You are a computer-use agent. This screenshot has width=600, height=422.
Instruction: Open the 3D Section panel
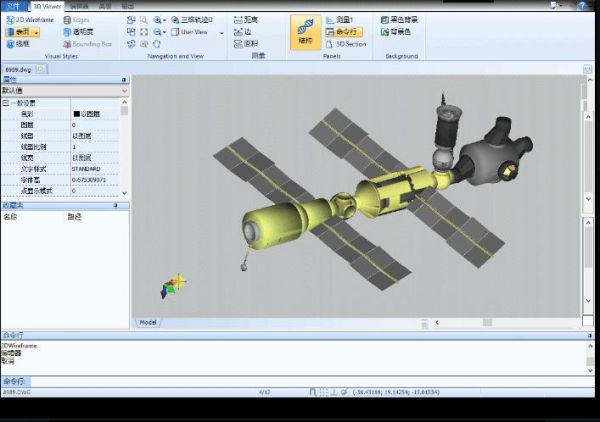[x=346, y=44]
